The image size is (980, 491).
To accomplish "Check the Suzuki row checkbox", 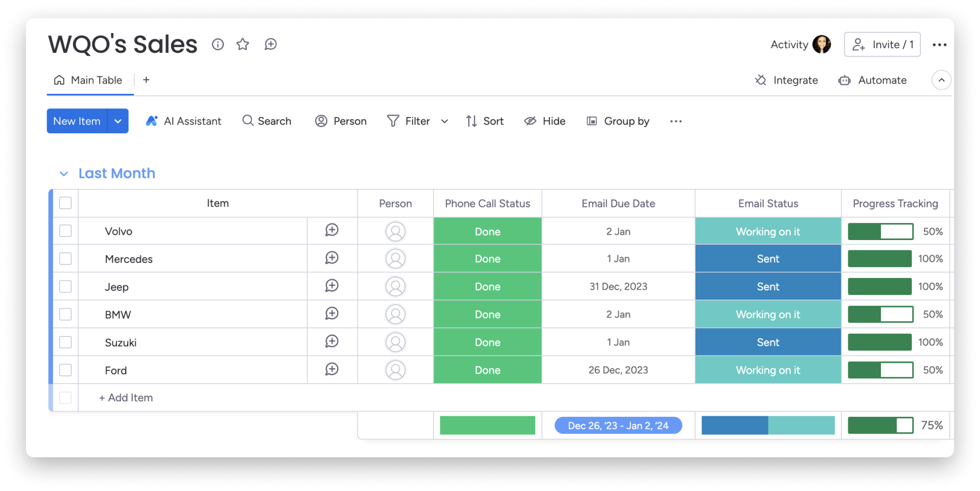I will 65,342.
